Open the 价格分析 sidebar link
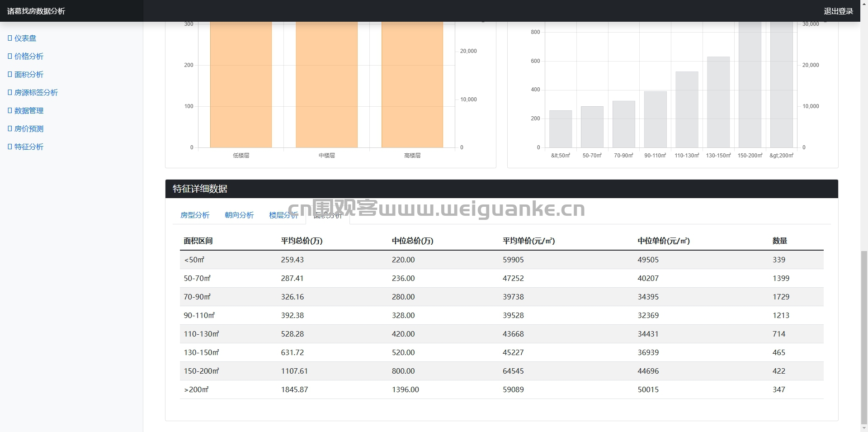 (25, 57)
